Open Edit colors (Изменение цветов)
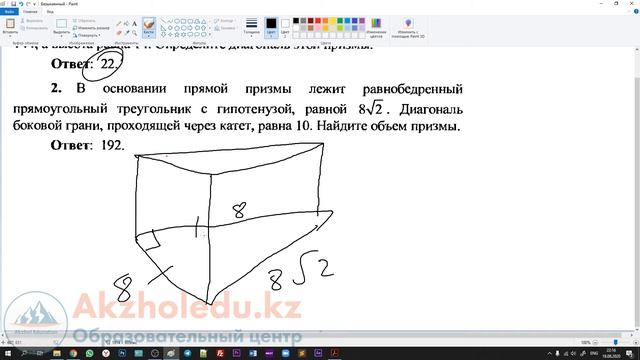640x360 pixels. coord(376,27)
